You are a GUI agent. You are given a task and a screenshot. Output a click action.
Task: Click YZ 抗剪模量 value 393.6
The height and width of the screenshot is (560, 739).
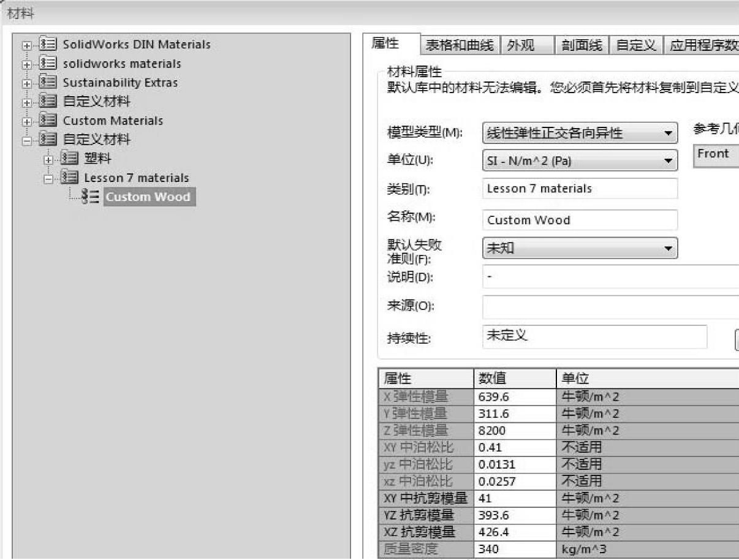pyautogui.click(x=515, y=515)
